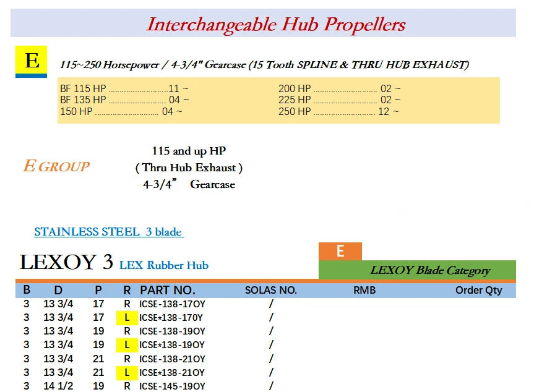Click the LEX Rubber Hub label
534x392 pixels.
[x=164, y=265]
